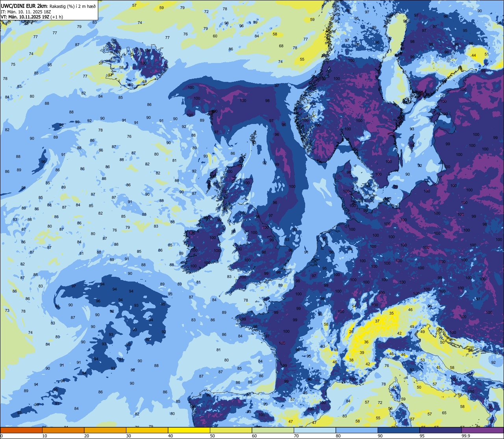This screenshot has height=439, width=504.
Task: Click the 90–95 dark blue legend swatch
Action: pyautogui.click(x=398, y=430)
